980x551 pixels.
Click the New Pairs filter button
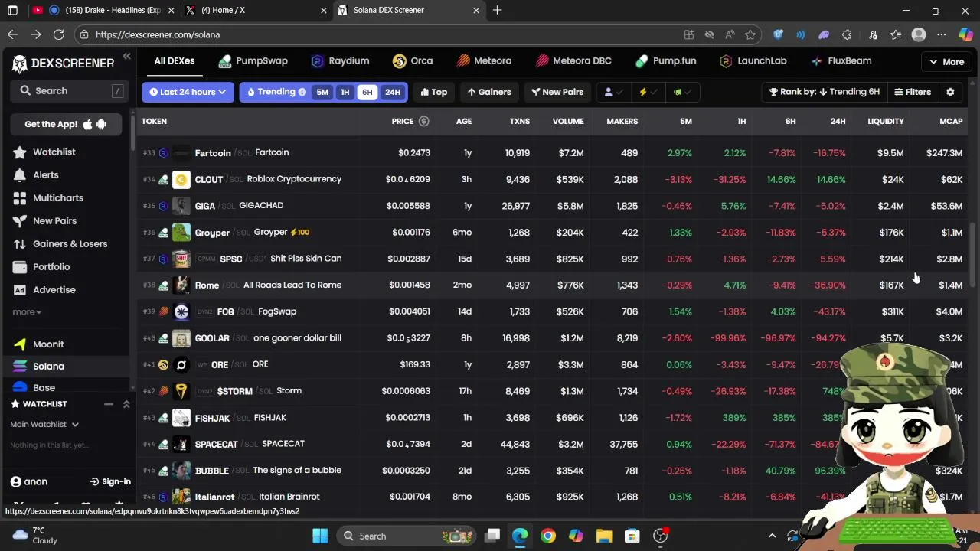point(557,92)
